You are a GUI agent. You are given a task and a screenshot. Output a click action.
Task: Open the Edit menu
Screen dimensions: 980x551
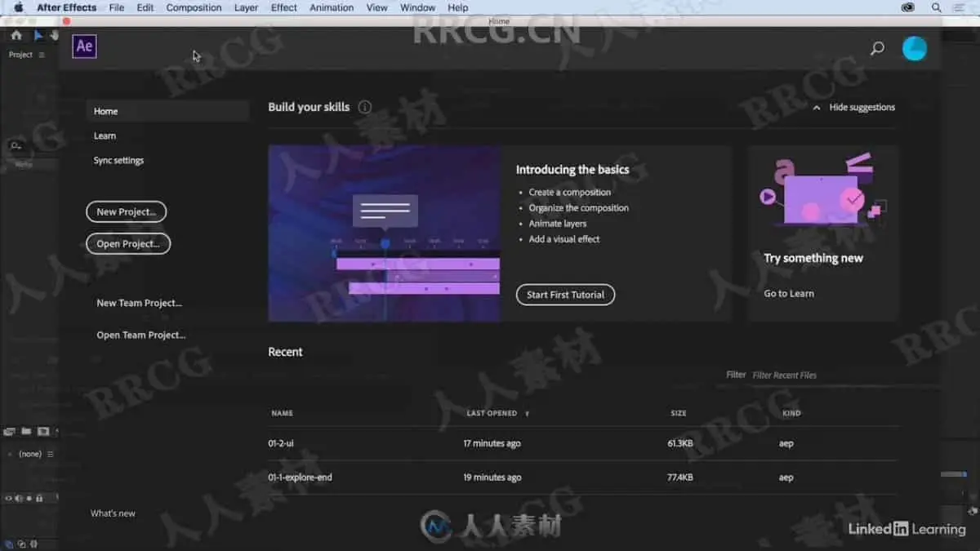(x=145, y=7)
